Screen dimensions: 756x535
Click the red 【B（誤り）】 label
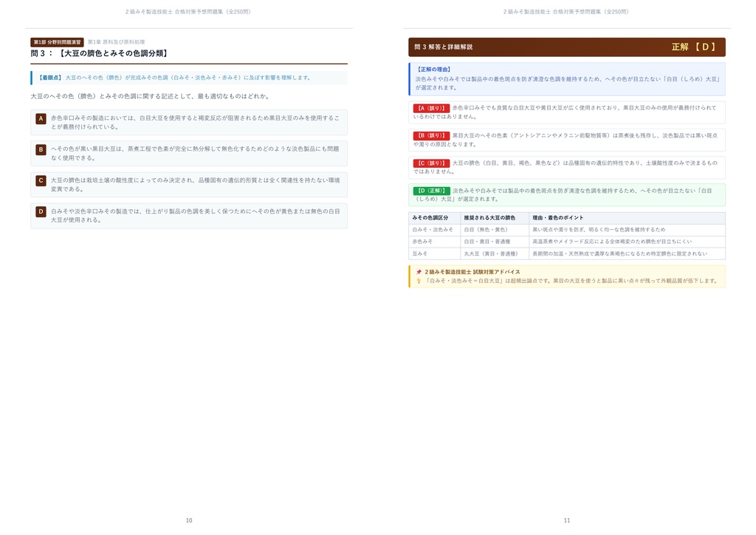click(x=431, y=136)
